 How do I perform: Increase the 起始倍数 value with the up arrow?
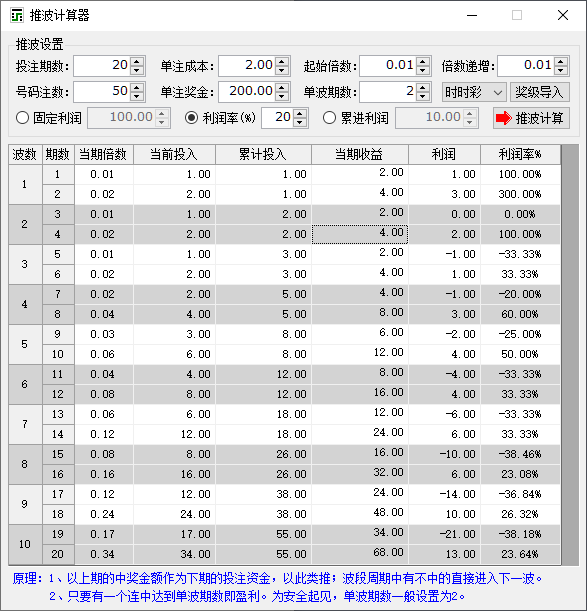point(423,61)
